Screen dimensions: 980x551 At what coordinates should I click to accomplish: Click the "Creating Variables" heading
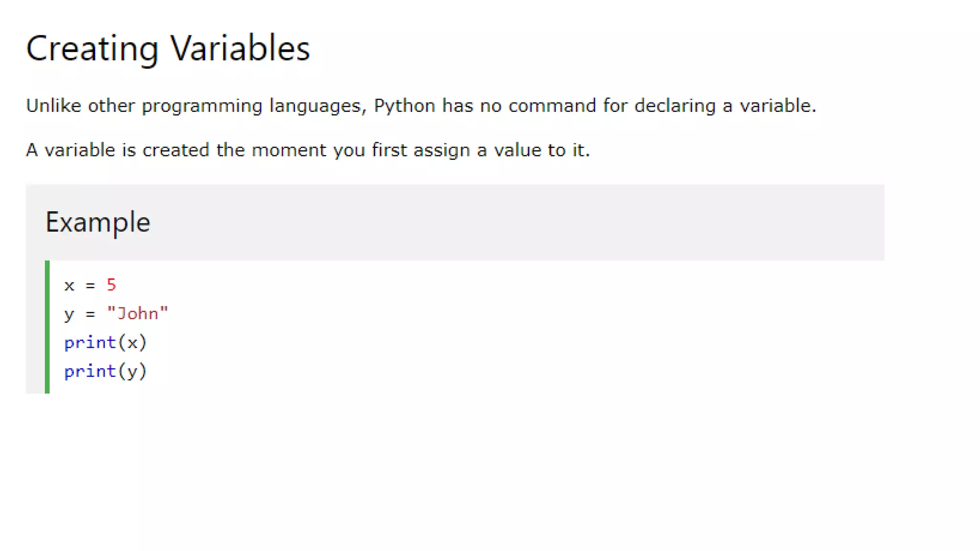[x=168, y=49]
